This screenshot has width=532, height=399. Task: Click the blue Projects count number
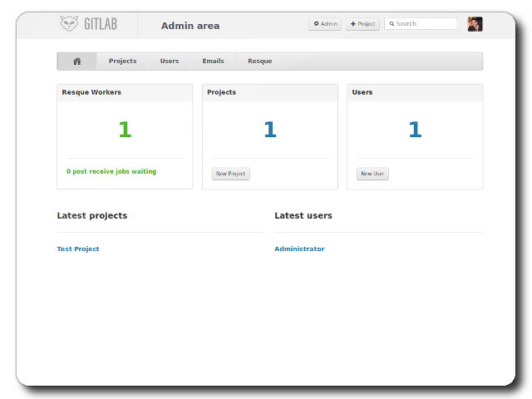269,130
